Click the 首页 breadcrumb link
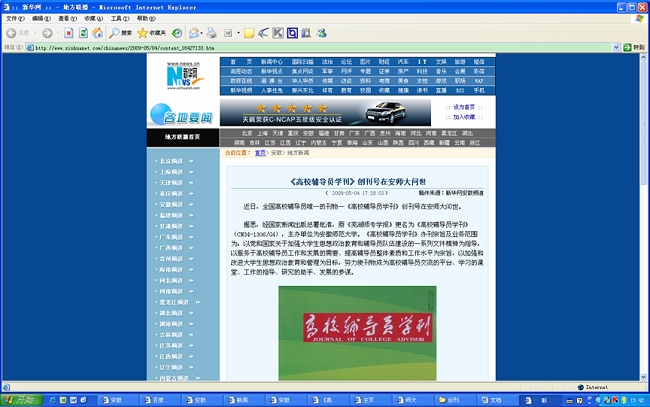The height and width of the screenshot is (407, 650). tap(260, 153)
